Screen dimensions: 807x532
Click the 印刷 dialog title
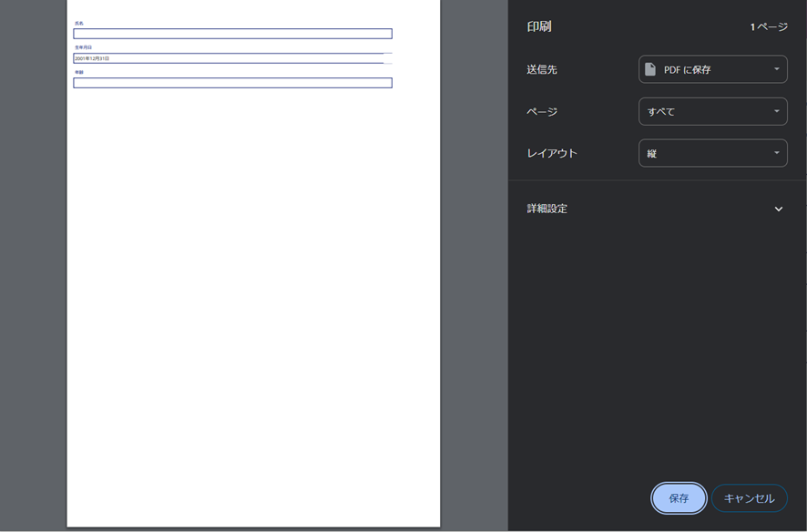pyautogui.click(x=539, y=26)
